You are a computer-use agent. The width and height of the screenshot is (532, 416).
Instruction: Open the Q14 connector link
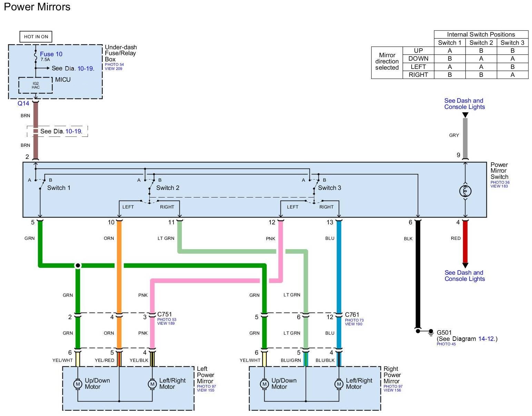[x=23, y=103]
